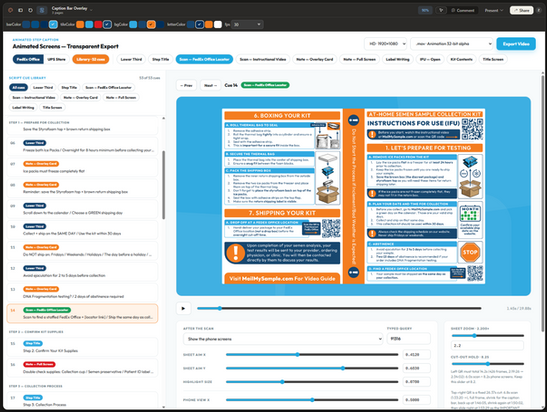Select cue 16 Double check supplies
The width and height of the screenshot is (547, 412).
click(x=82, y=368)
